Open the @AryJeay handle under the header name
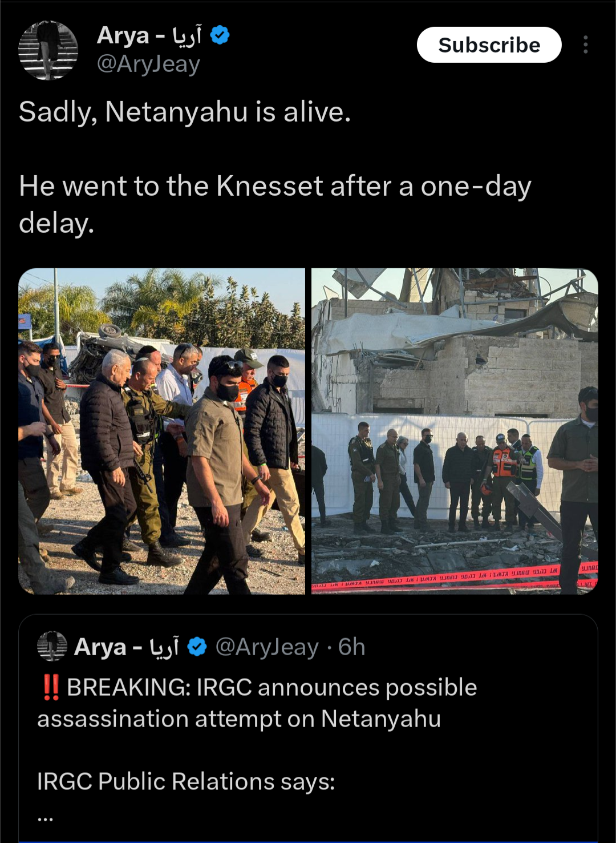This screenshot has width=616, height=843. tap(148, 64)
